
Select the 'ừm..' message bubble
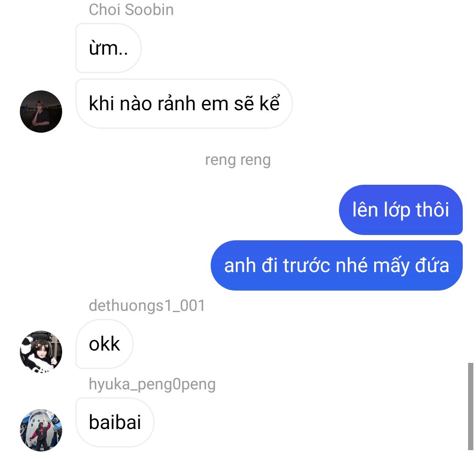pyautogui.click(x=108, y=48)
